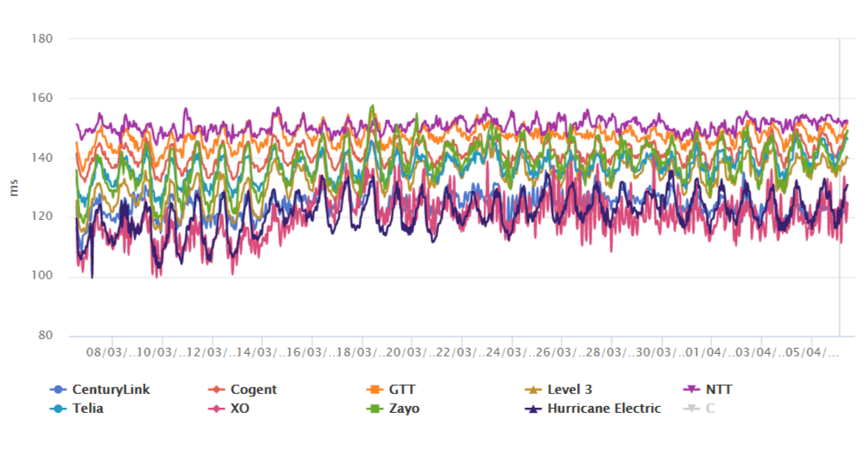
Task: Click the 16/03 x-axis date label
Action: coord(311,352)
